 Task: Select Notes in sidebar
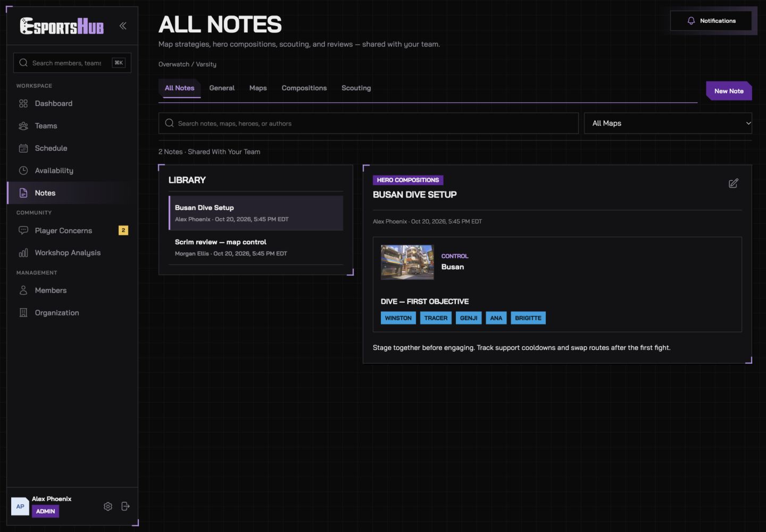(72, 193)
